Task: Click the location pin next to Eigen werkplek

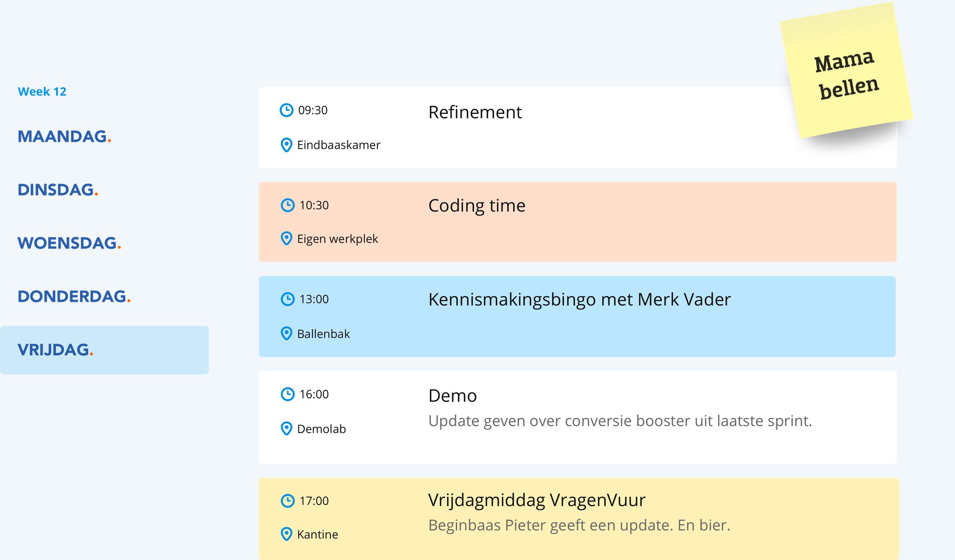Action: [286, 239]
